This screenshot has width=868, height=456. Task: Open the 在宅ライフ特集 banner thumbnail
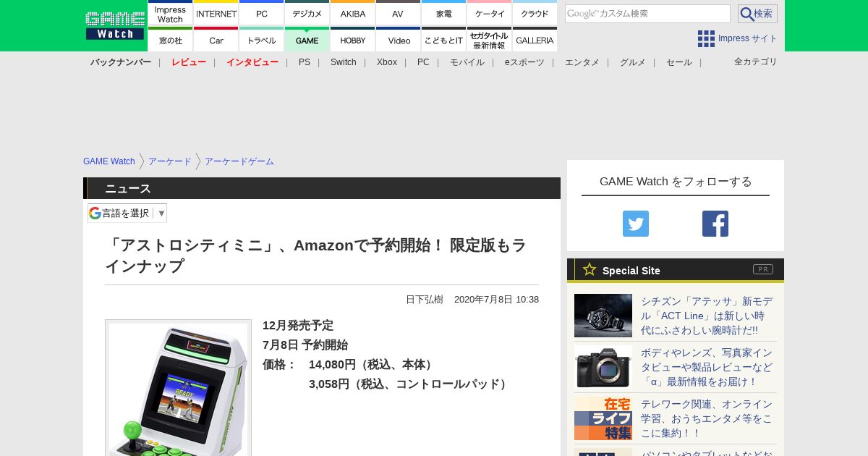point(603,418)
